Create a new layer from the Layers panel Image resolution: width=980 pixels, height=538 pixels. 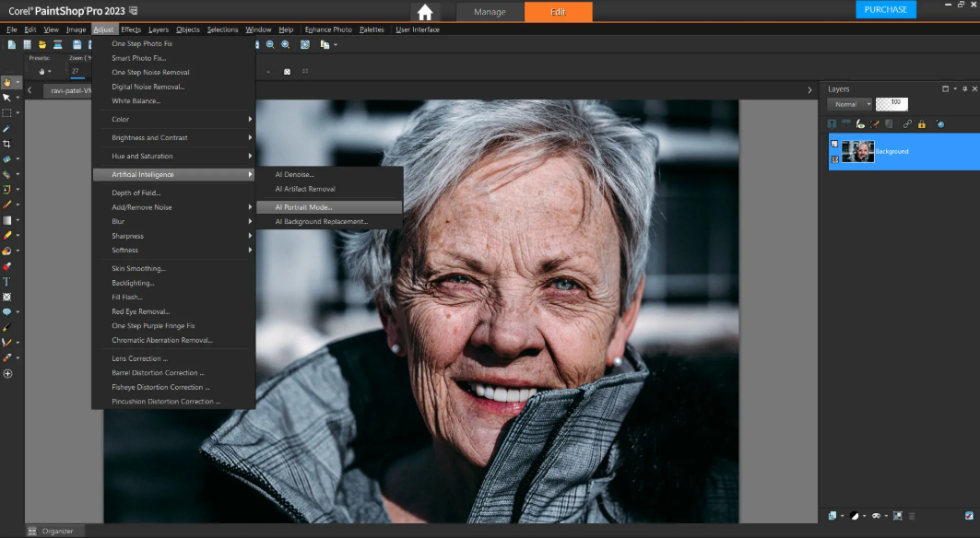832,516
